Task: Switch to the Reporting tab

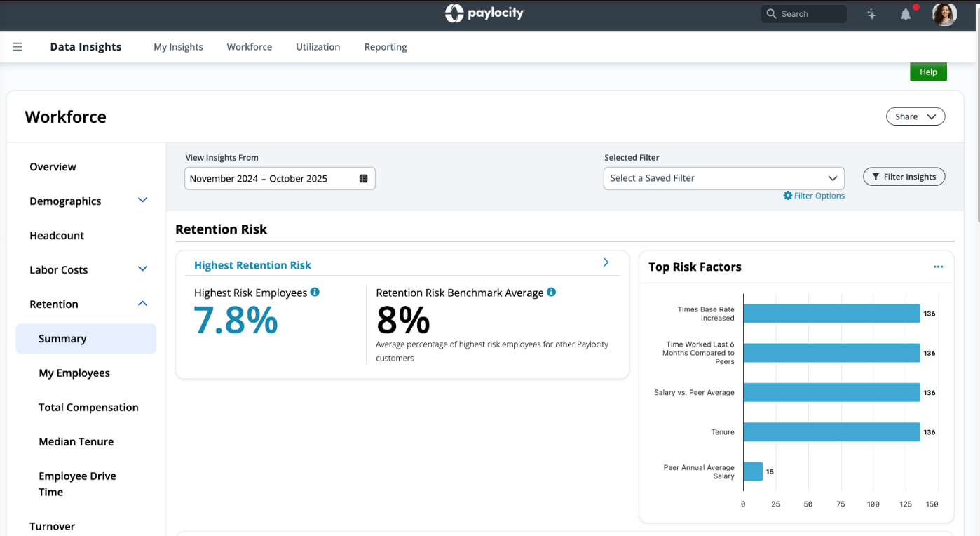Action: (385, 46)
